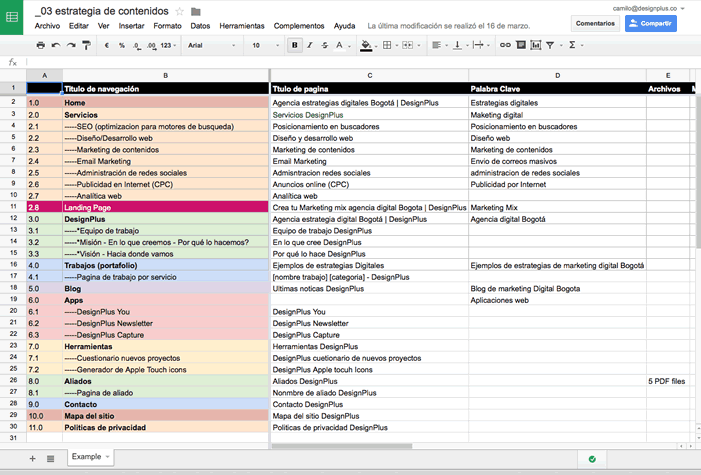Select the Servicios DesignPlus cell

pyautogui.click(x=369, y=115)
